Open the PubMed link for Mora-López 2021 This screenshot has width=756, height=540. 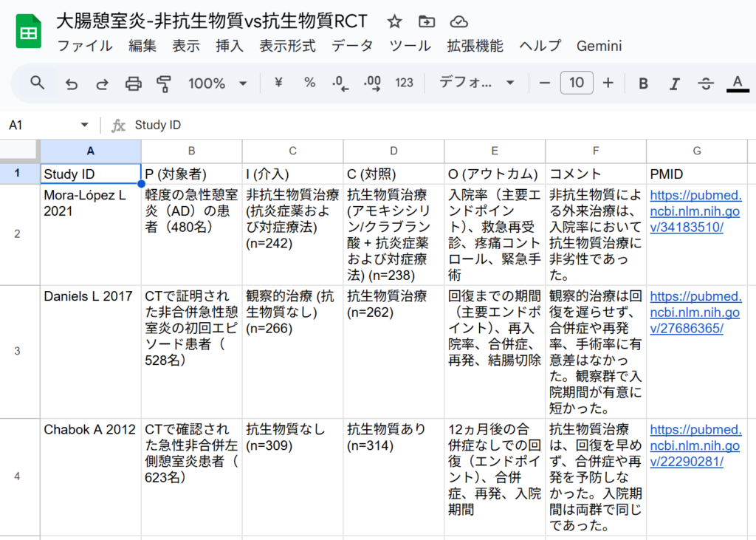click(695, 211)
